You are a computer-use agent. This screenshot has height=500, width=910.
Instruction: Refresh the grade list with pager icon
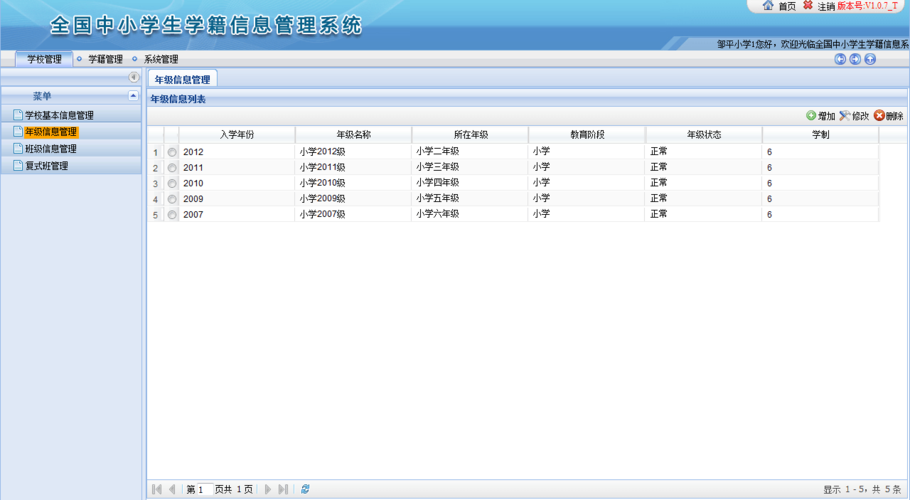click(x=305, y=489)
